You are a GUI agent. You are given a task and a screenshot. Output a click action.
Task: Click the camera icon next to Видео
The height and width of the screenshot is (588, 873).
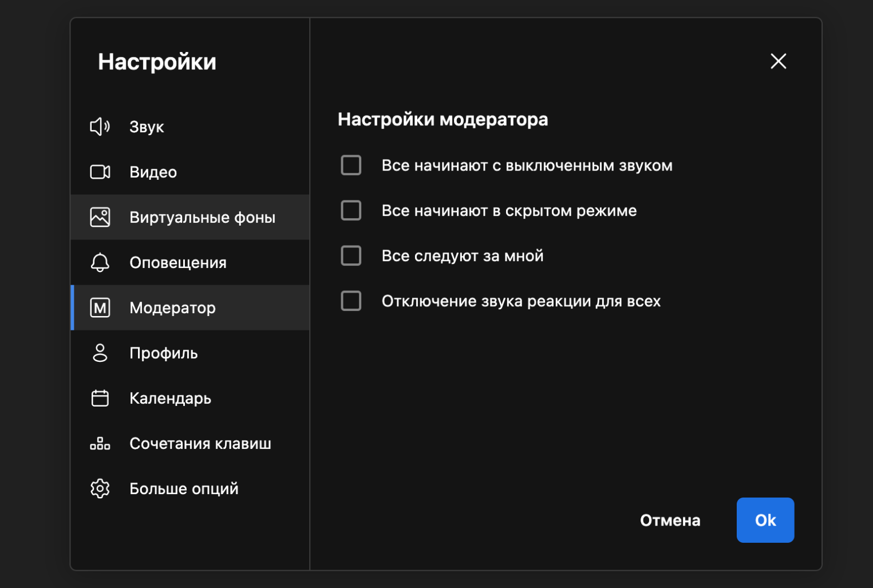tap(100, 172)
